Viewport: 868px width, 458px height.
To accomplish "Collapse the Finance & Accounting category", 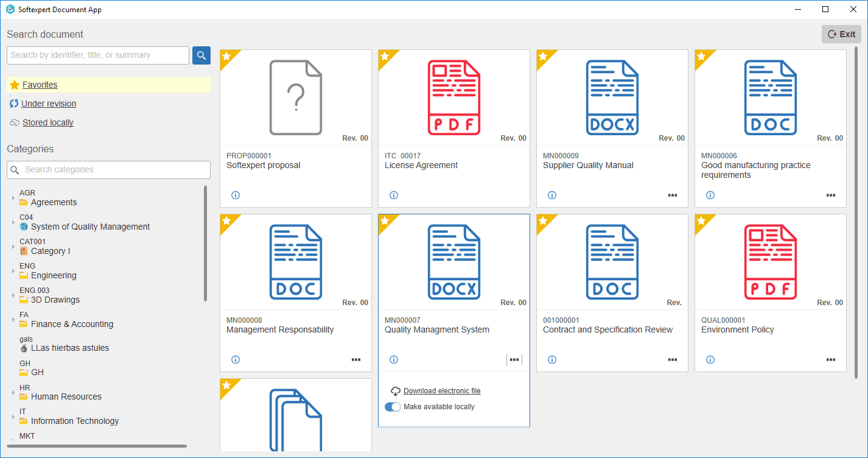I will [x=12, y=319].
